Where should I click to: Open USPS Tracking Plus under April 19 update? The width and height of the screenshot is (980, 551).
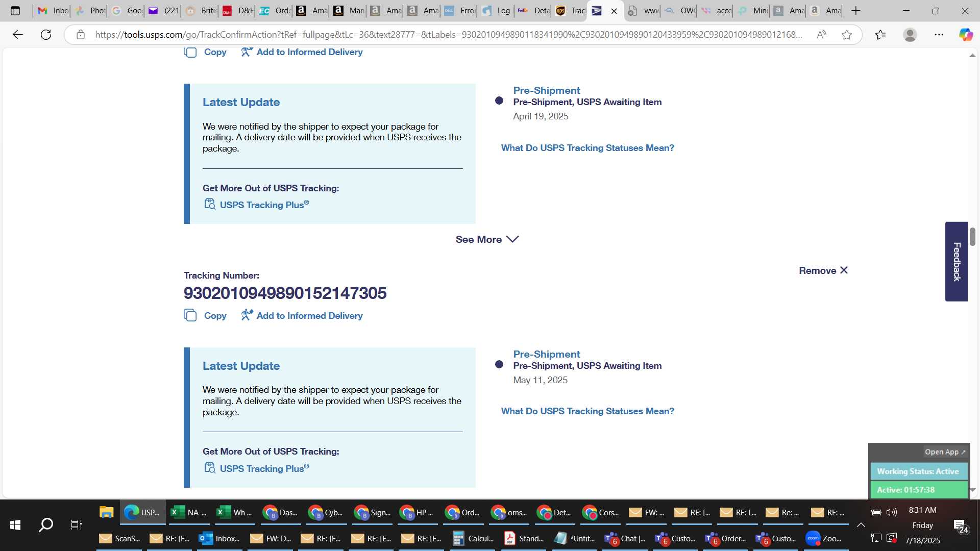pos(256,205)
